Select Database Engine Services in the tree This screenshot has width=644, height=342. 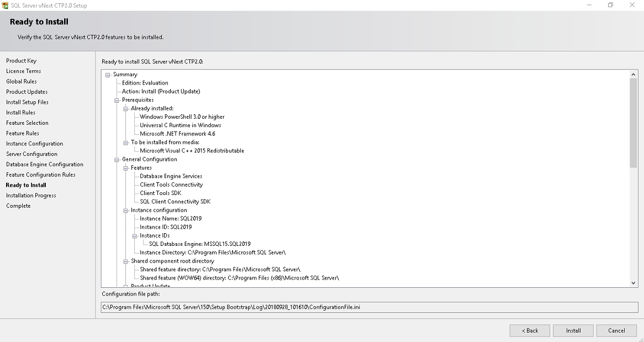coord(171,176)
